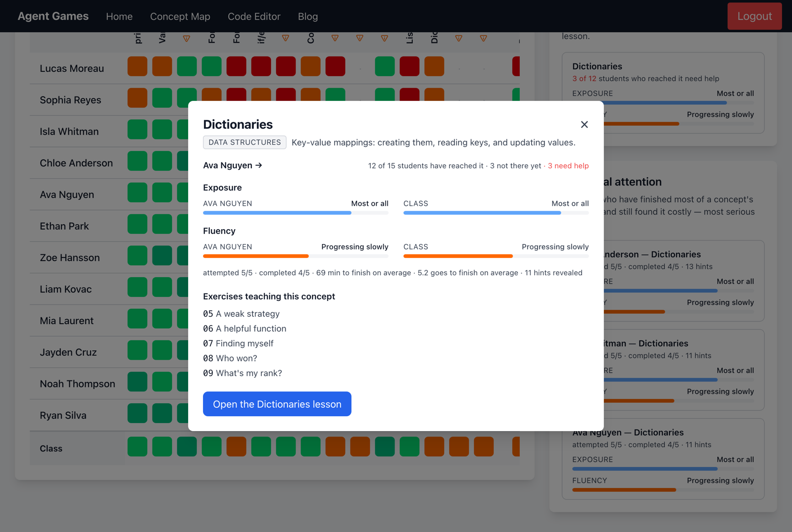Click Lucas Moreau's first orange cell
The image size is (792, 532).
137,66
